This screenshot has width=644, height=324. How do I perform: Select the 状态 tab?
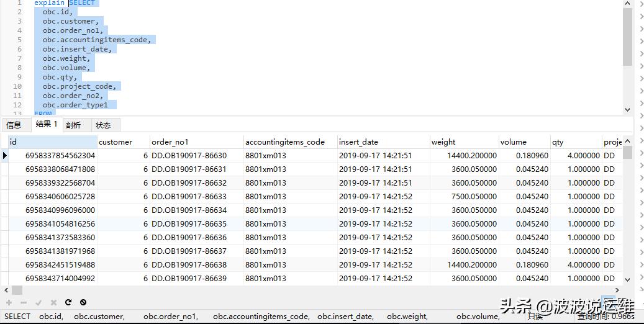pos(103,125)
